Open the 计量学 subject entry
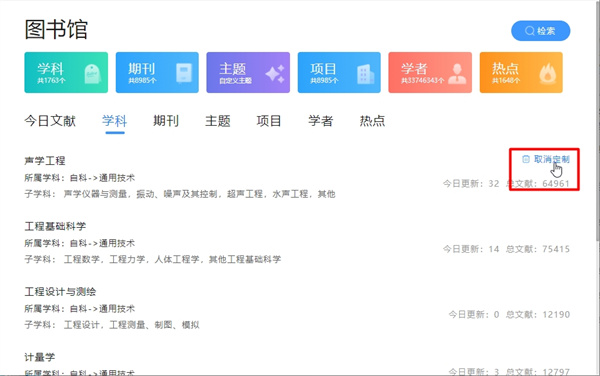 [40, 357]
